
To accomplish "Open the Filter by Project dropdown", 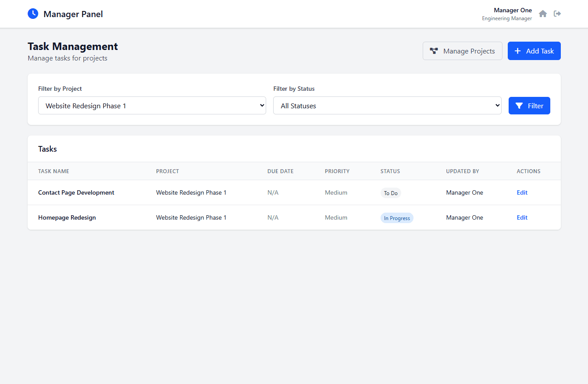I will pos(152,105).
